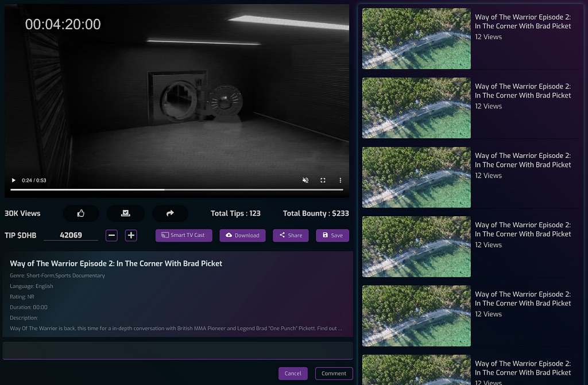The width and height of the screenshot is (588, 385).
Task: Click the Download button
Action: pyautogui.click(x=243, y=235)
